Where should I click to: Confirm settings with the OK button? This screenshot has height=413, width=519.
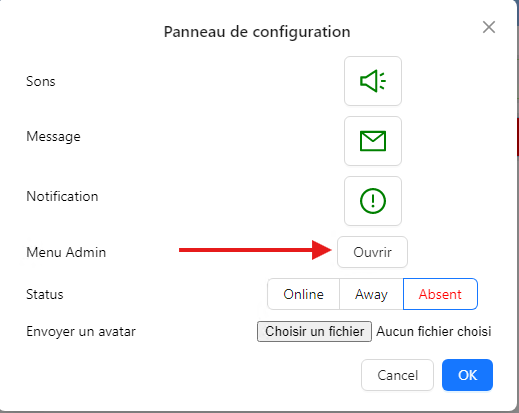point(467,375)
